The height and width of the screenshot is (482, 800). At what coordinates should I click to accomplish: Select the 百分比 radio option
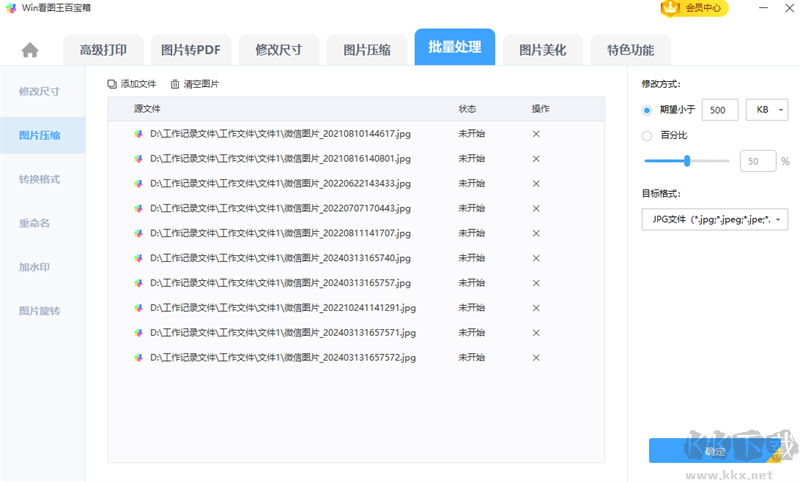648,135
